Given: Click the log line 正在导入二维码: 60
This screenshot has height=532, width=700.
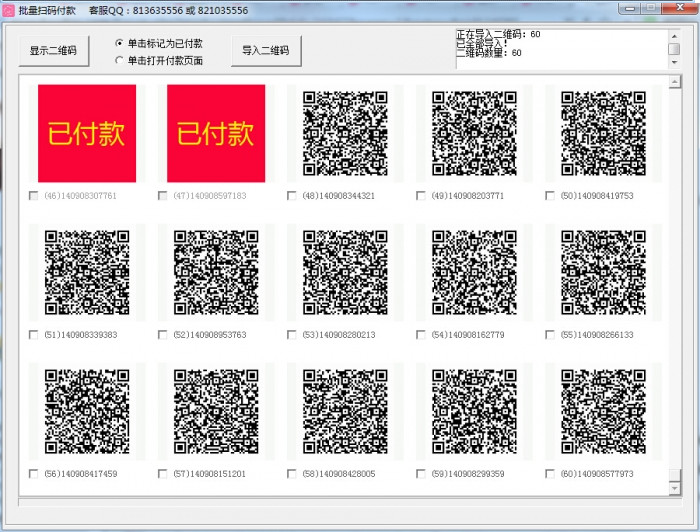Looking at the screenshot, I should (498, 34).
